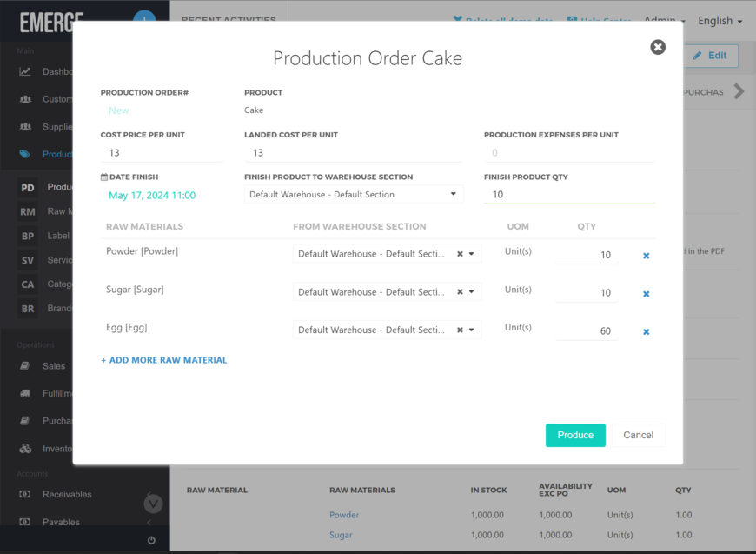
Task: Clear the Egg warehouse section selection
Action: (460, 330)
